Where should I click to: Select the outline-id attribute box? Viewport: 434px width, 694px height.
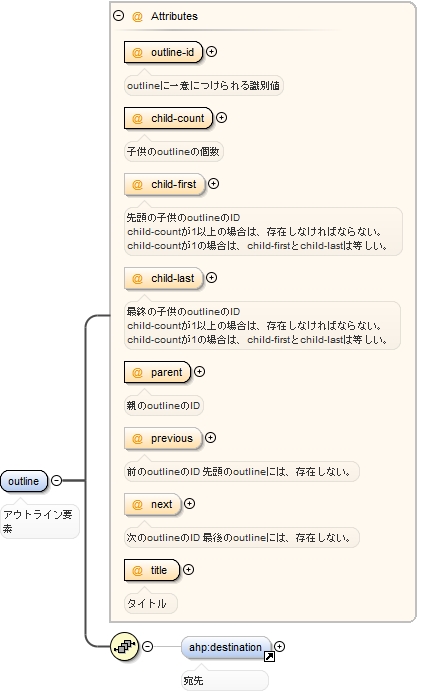click(163, 52)
